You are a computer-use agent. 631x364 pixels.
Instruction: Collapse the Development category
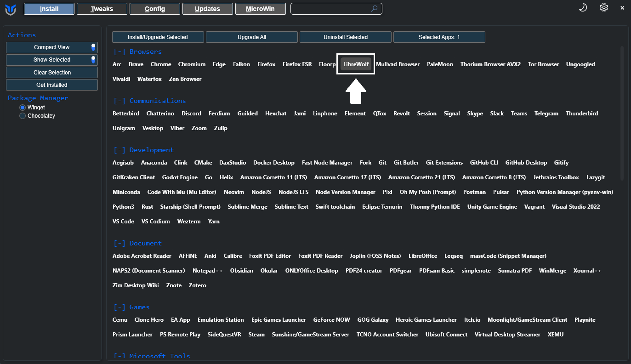pyautogui.click(x=119, y=150)
